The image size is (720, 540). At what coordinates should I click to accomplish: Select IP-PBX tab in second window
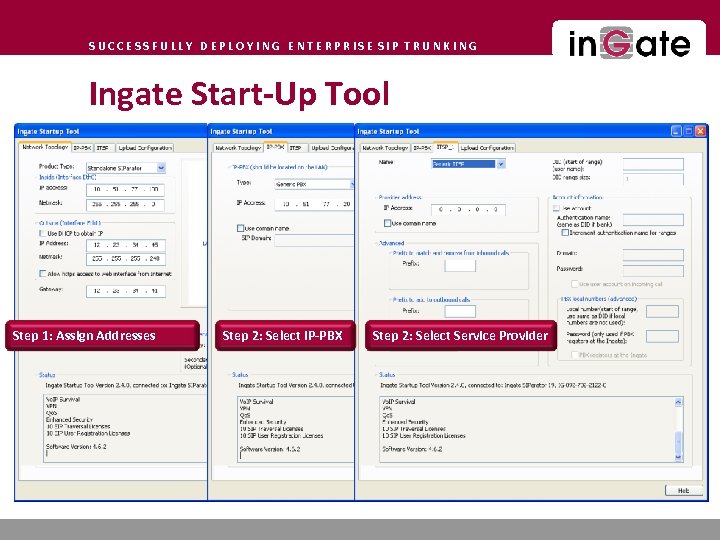pyautogui.click(x=276, y=147)
